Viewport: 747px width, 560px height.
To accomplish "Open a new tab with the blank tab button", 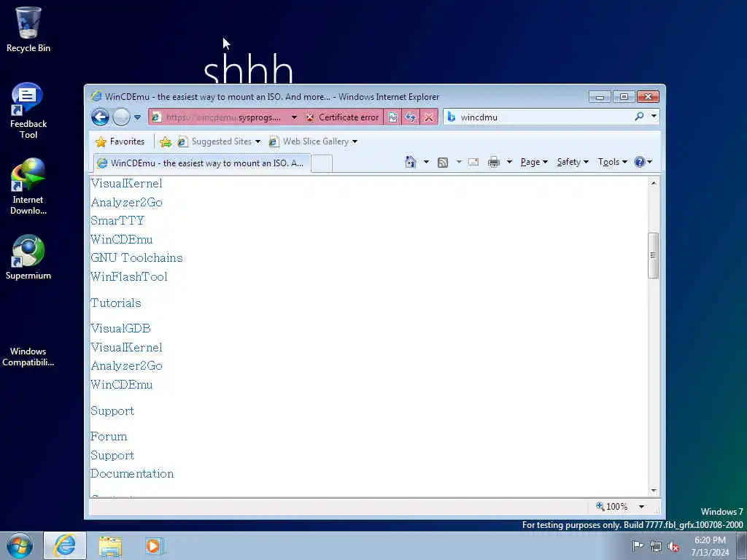I will pos(322,163).
